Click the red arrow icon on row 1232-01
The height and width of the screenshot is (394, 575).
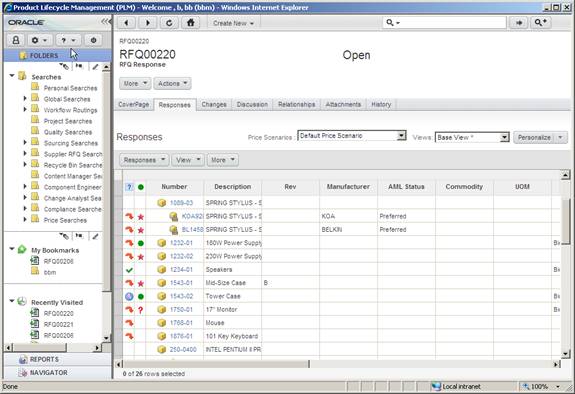(129, 243)
